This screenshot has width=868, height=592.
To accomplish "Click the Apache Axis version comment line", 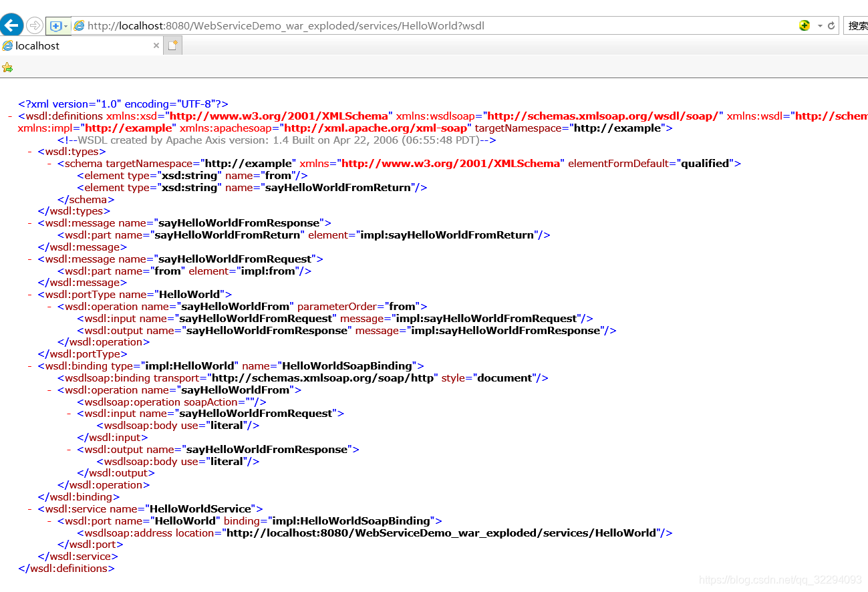I will tap(277, 140).
